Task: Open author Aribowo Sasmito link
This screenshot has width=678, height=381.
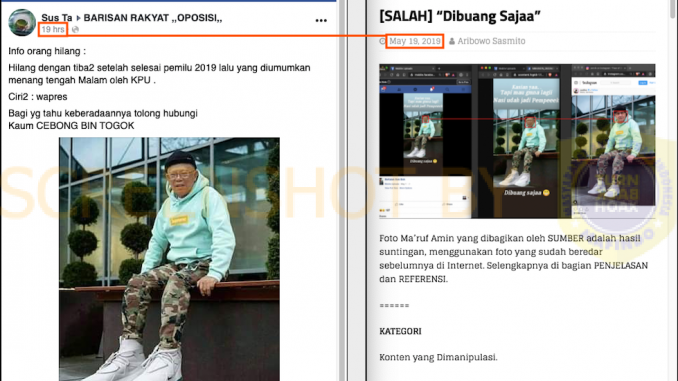Action: (491, 41)
